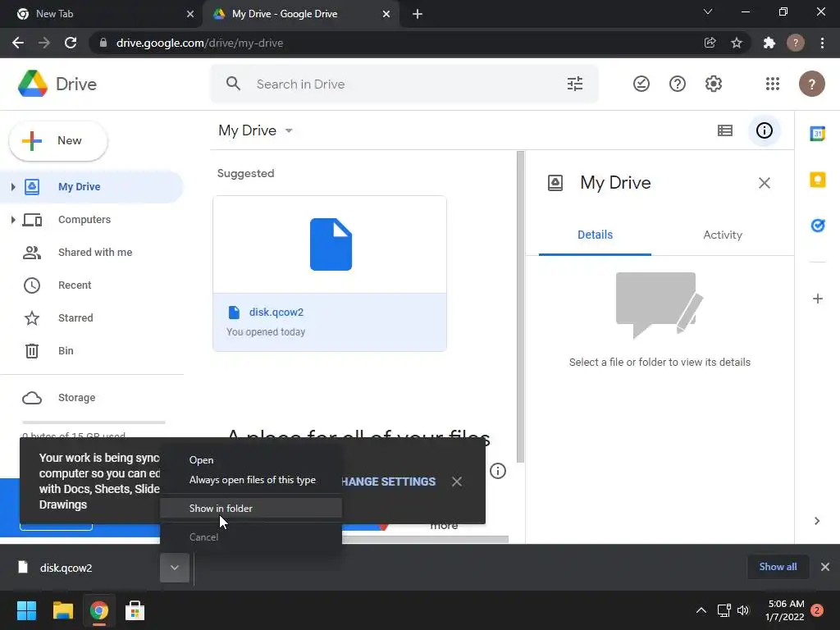Viewport: 840px width, 630px height.
Task: Open Google Keep side panel
Action: [818, 180]
